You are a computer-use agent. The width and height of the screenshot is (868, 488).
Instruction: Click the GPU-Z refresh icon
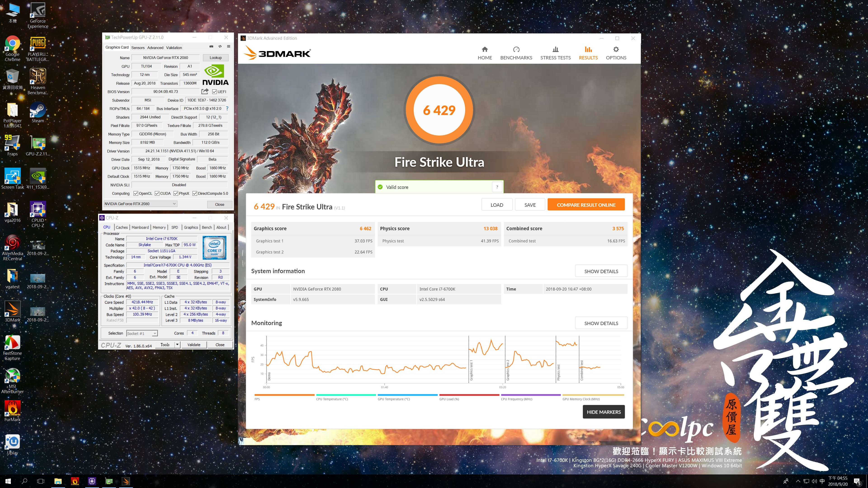pos(220,47)
